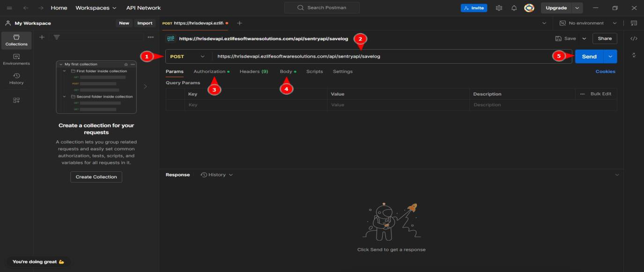Open Environments sidebar icon

point(16,59)
